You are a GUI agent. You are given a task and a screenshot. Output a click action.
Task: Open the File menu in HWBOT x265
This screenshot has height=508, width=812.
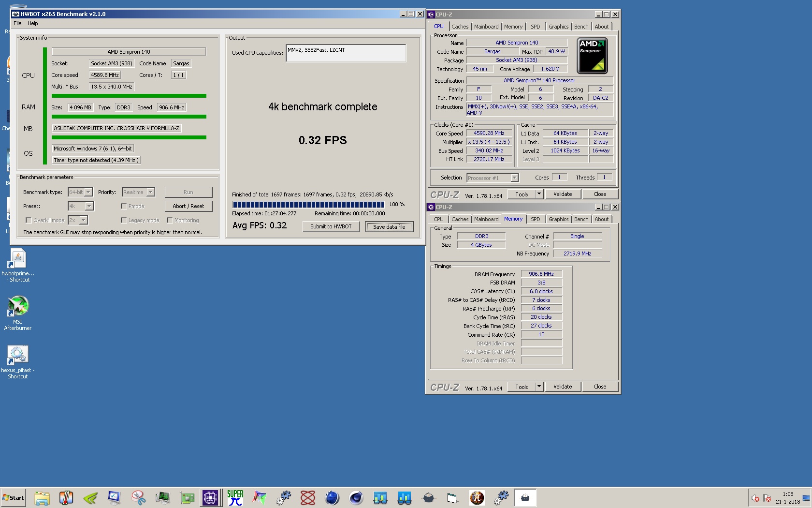(x=17, y=23)
